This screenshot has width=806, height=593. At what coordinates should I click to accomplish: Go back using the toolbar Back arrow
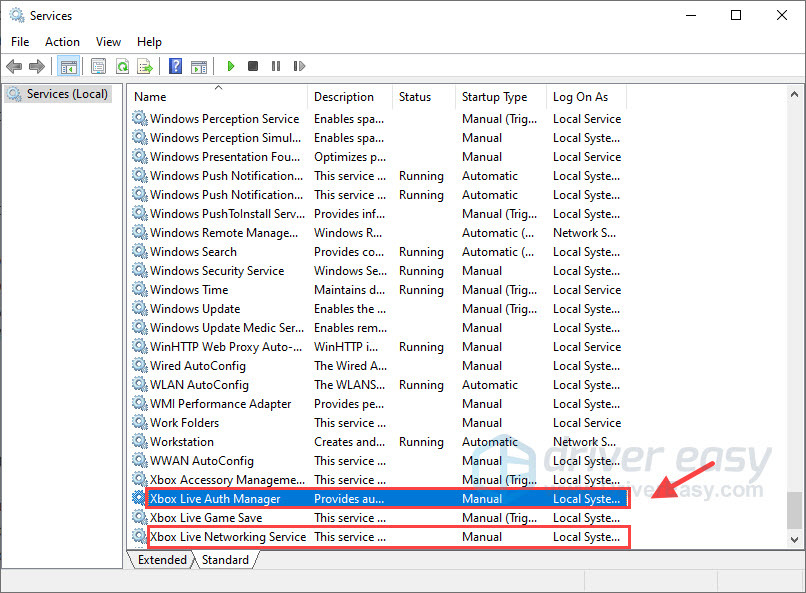pyautogui.click(x=14, y=66)
